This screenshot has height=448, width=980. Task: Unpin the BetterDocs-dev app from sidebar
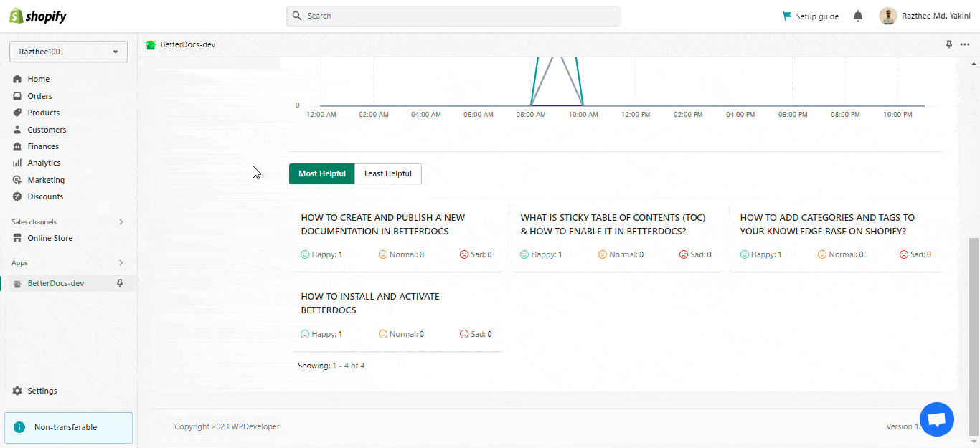coord(121,282)
